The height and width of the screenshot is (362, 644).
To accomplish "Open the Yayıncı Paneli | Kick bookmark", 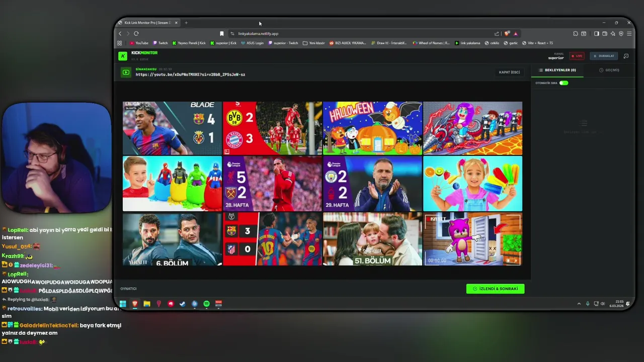I will coord(189,43).
